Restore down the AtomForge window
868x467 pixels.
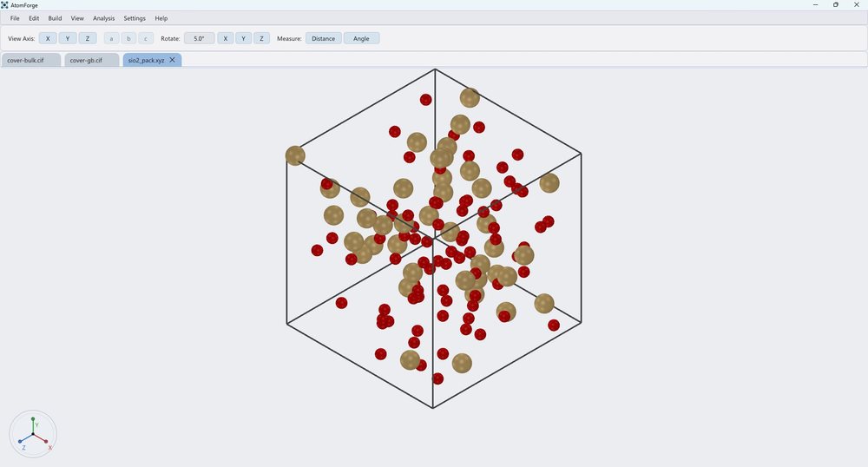click(x=836, y=5)
